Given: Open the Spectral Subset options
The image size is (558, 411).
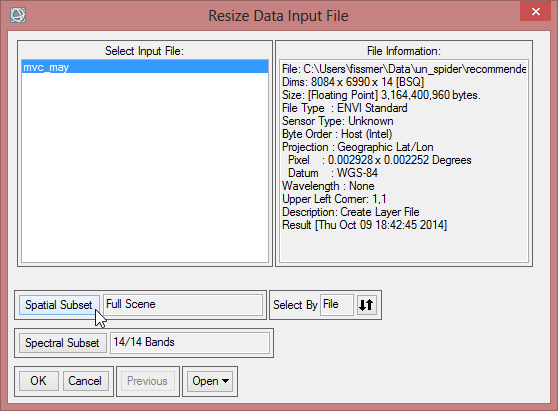Looking at the screenshot, I should pos(62,343).
